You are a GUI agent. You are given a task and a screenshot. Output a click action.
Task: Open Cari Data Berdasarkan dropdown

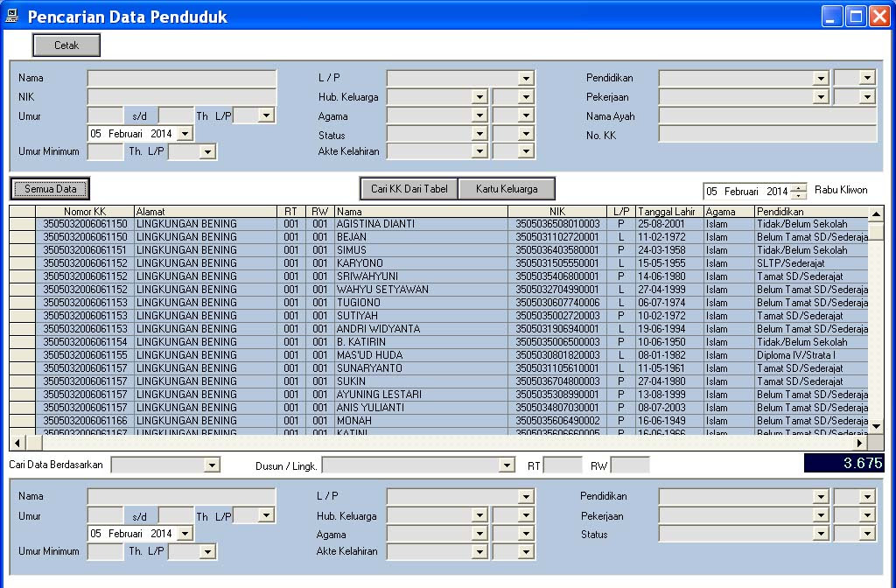(212, 465)
